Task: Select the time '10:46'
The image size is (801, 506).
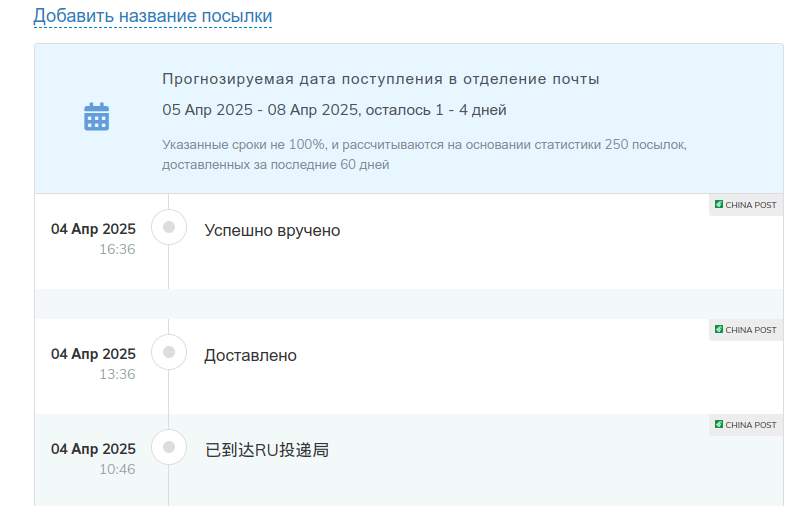Action: 117,469
